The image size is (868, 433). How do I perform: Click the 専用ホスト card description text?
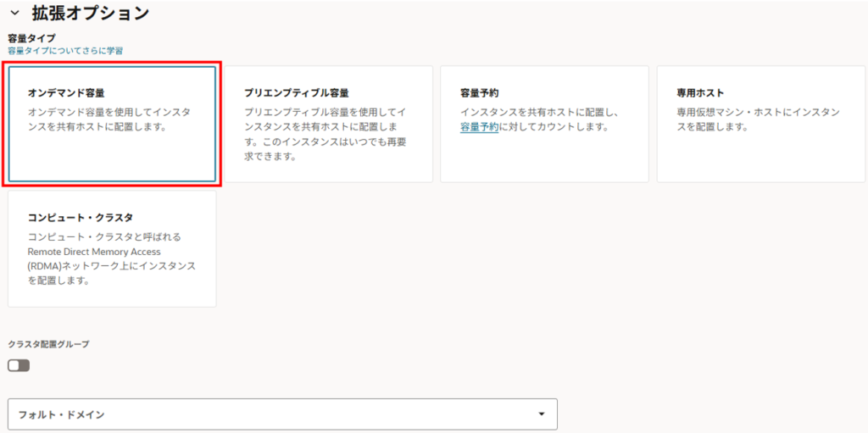(x=757, y=119)
